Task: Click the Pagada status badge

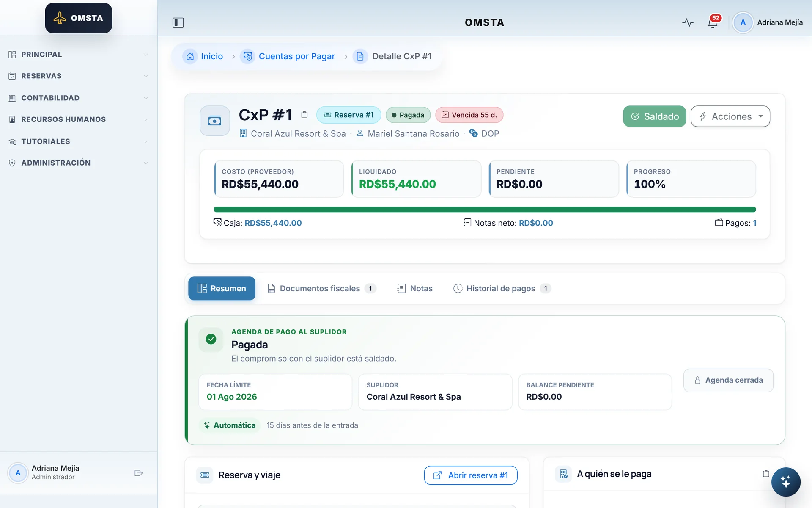Action: (x=408, y=115)
